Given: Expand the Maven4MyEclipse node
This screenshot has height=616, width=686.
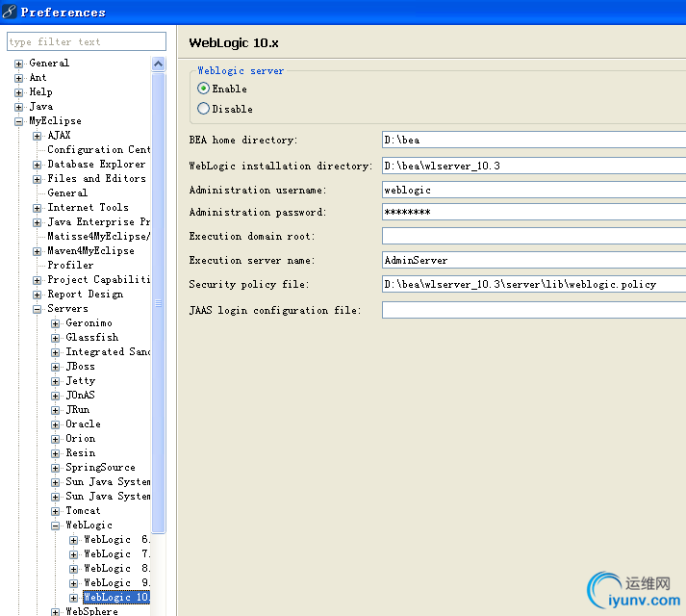Looking at the screenshot, I should [x=37, y=252].
